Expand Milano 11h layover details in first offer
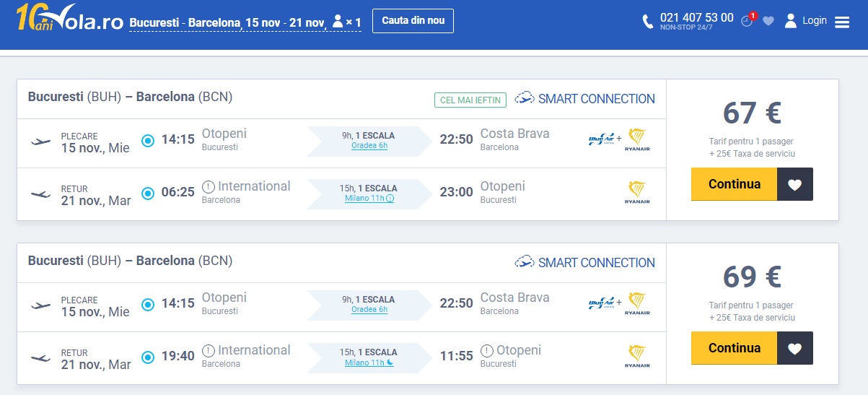The image size is (868, 395). tap(369, 199)
